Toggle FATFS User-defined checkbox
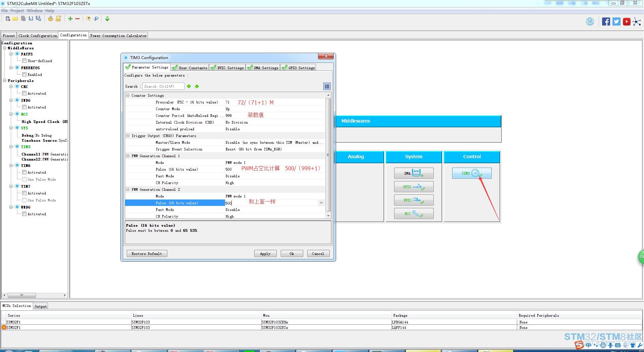The image size is (644, 352). click(x=24, y=61)
